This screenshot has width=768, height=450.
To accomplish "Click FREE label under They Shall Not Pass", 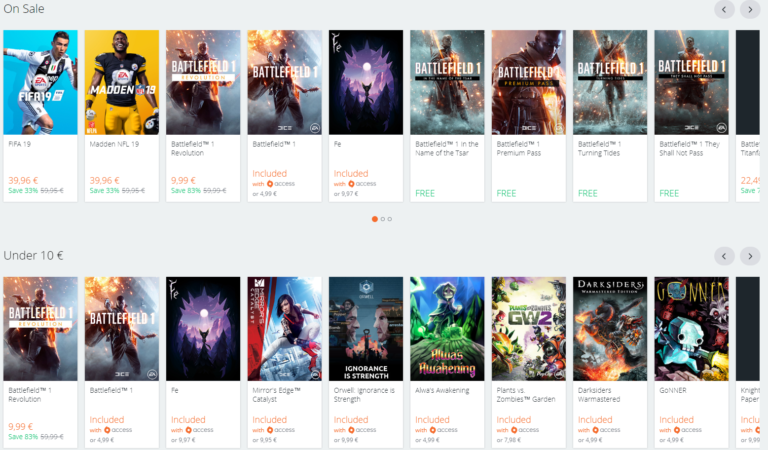I will pyautogui.click(x=669, y=193).
